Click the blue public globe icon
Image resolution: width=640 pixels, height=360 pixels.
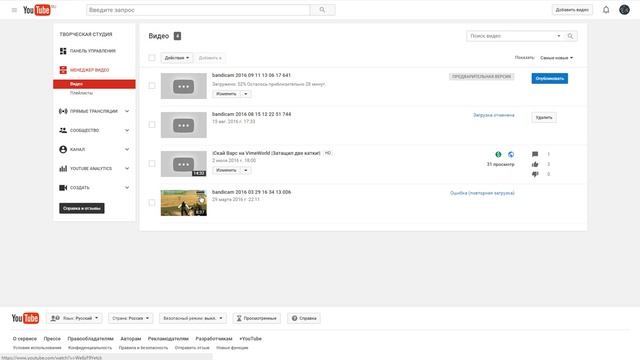point(511,154)
